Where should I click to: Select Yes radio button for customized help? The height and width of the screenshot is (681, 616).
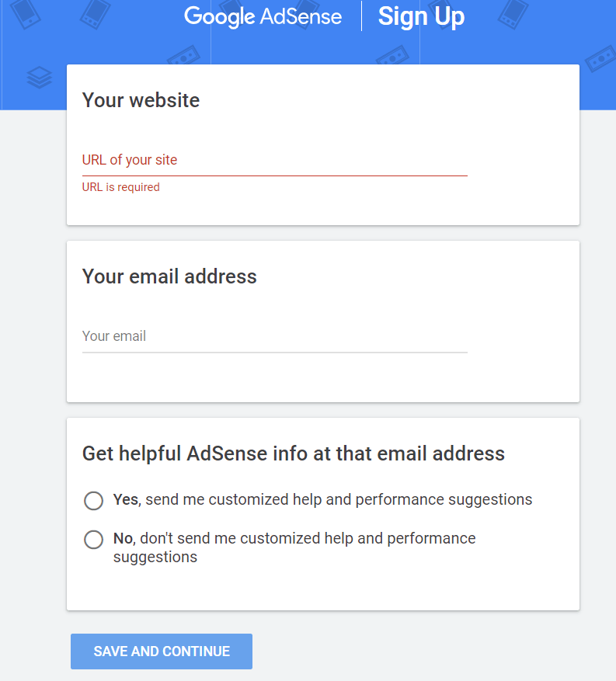pos(93,501)
